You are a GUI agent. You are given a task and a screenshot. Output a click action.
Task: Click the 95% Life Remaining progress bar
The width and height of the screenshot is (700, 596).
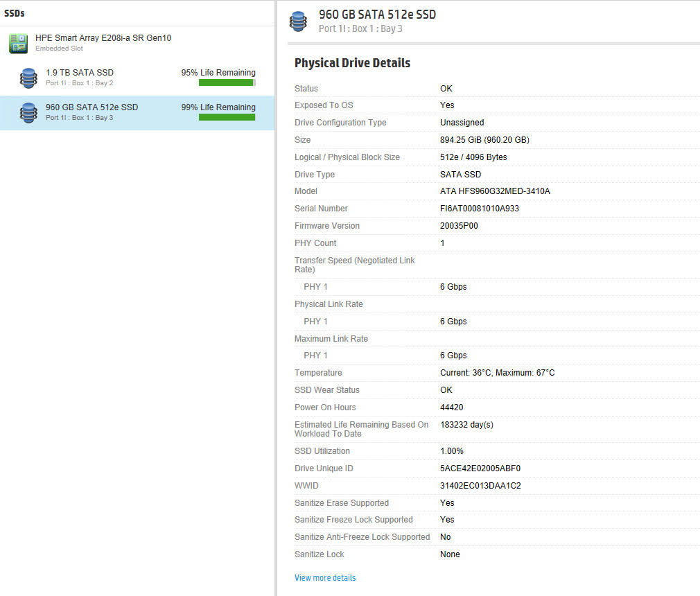pyautogui.click(x=227, y=82)
